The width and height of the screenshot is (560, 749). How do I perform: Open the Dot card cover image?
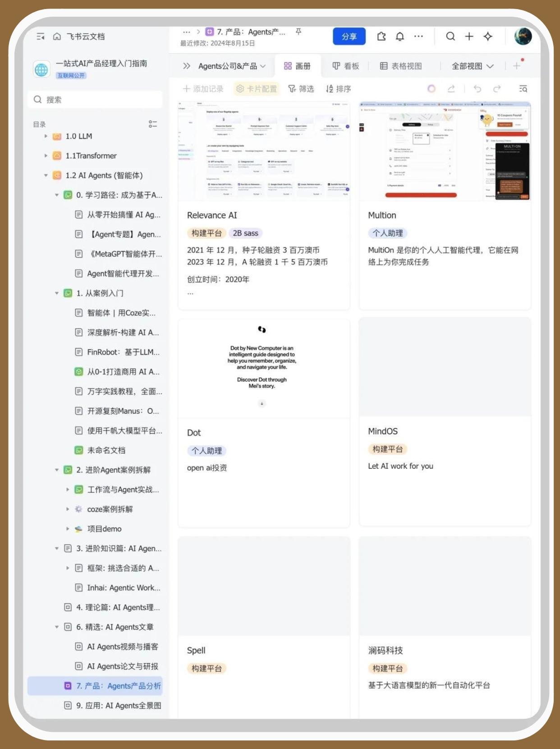coord(264,368)
